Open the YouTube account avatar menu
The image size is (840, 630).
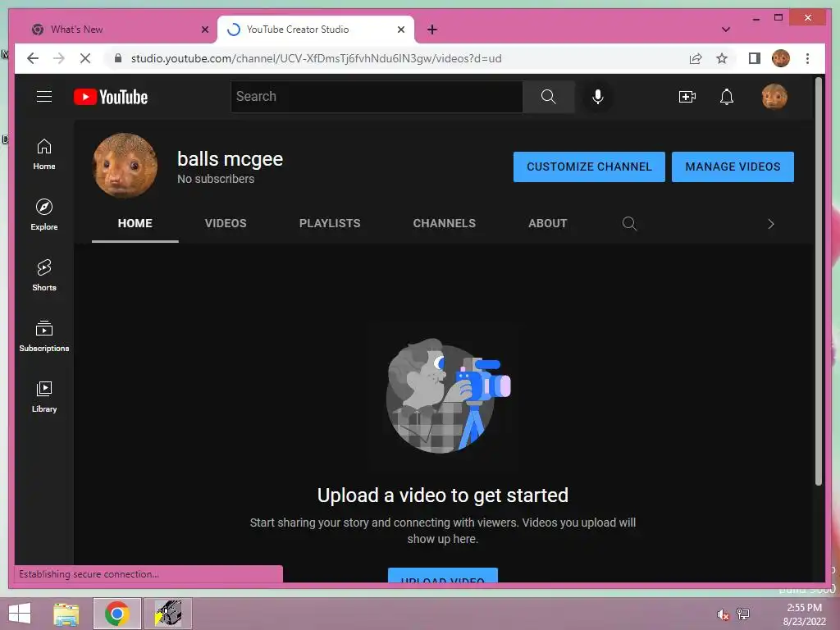774,97
